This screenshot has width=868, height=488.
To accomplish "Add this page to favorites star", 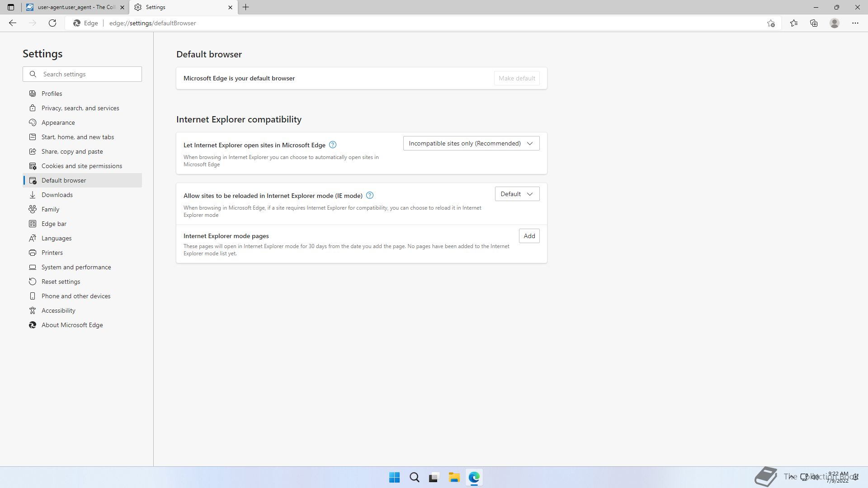I will click(x=771, y=23).
